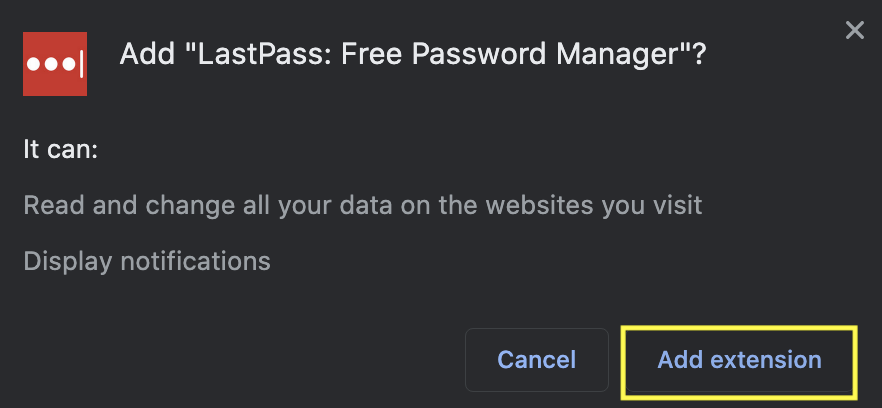The width and height of the screenshot is (882, 408).
Task: Close the dialog with the X icon
Action: click(854, 30)
